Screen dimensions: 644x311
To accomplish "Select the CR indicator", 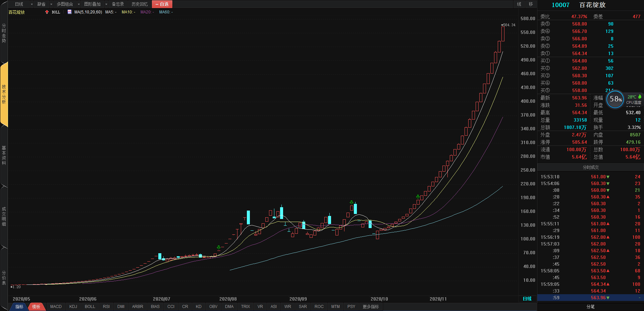I will (185, 307).
